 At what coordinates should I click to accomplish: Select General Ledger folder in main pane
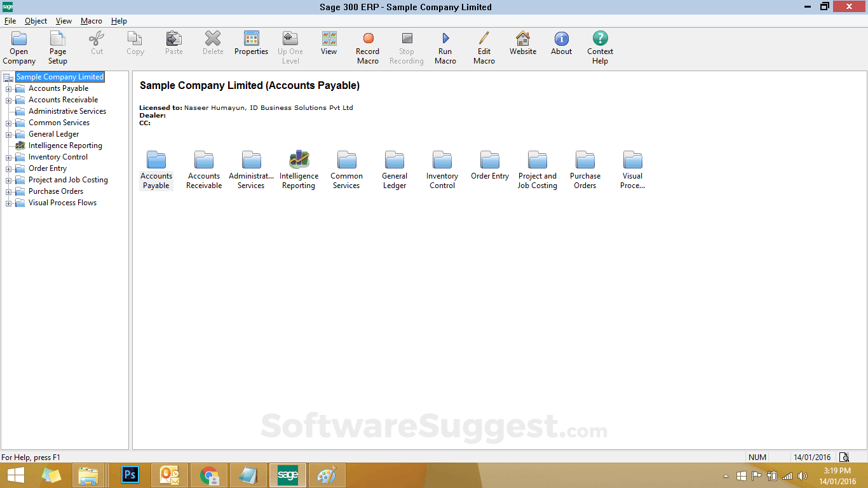click(395, 170)
